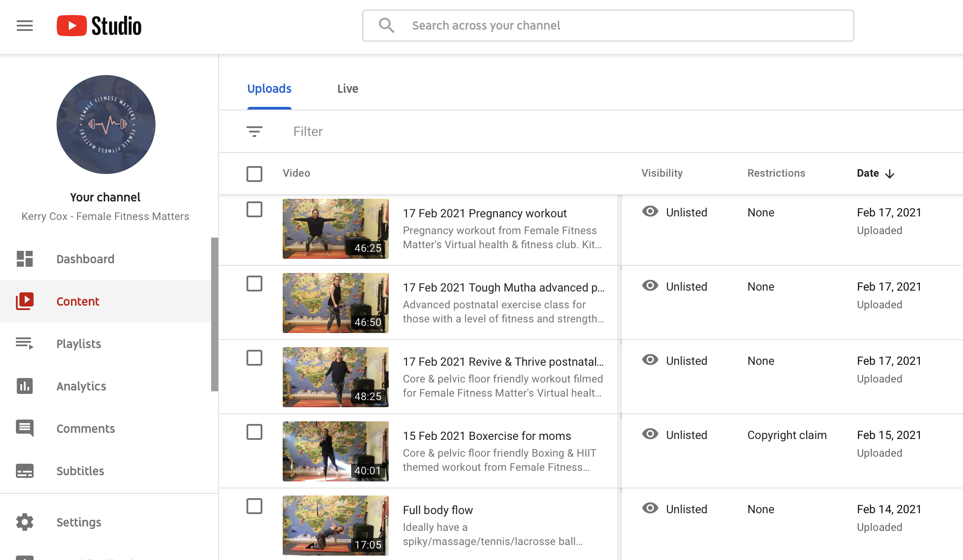Screen dimensions: 963x560
Task: Toggle sort order on the Date column
Action: pyautogui.click(x=876, y=173)
